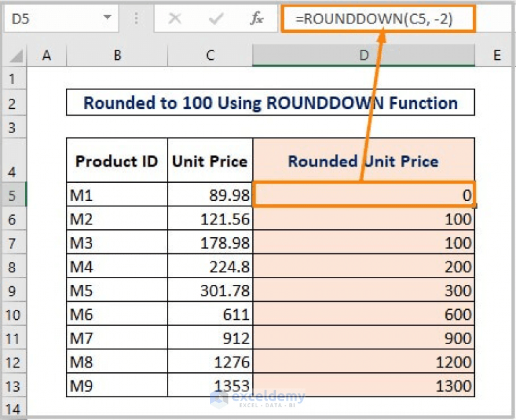Viewport: 516px width, 420px height.
Task: Select cell containing M6
Action: tap(117, 314)
